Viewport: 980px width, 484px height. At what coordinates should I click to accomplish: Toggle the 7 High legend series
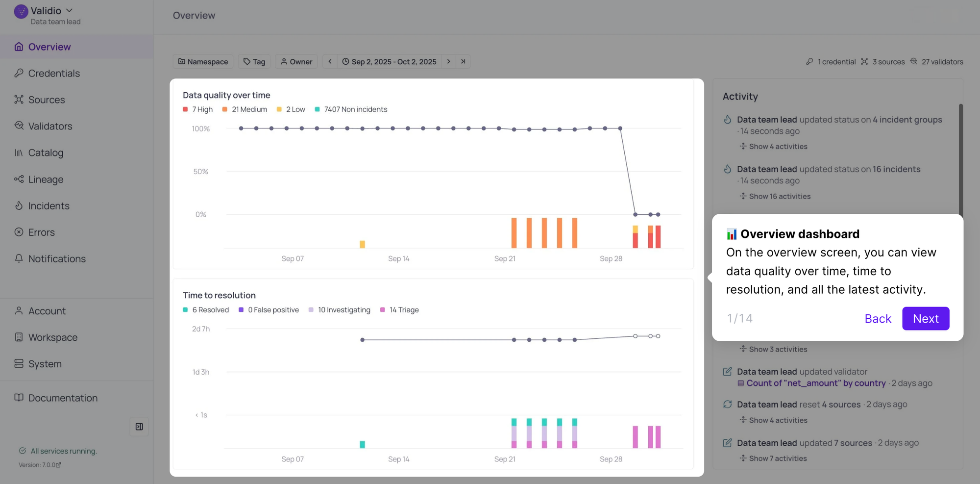198,109
